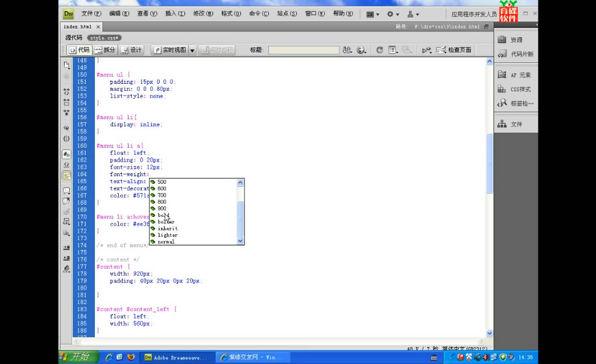
Task: Open the site management dropdown icon
Action: (x=413, y=15)
